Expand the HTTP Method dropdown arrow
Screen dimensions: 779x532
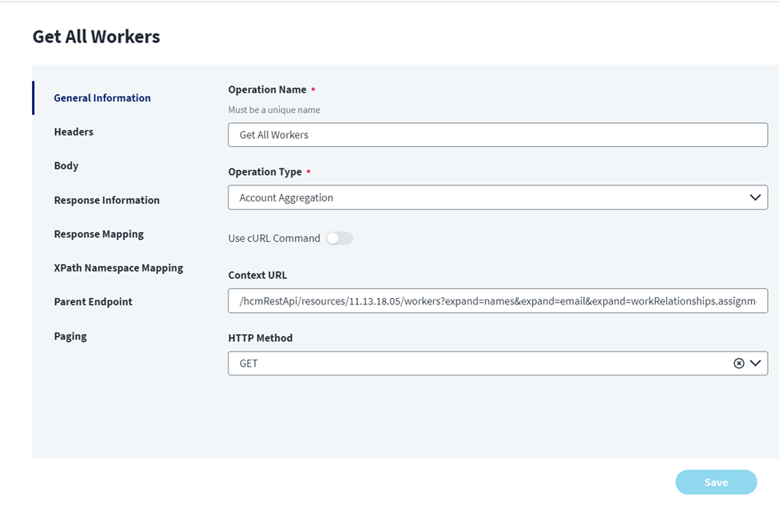[x=755, y=363]
